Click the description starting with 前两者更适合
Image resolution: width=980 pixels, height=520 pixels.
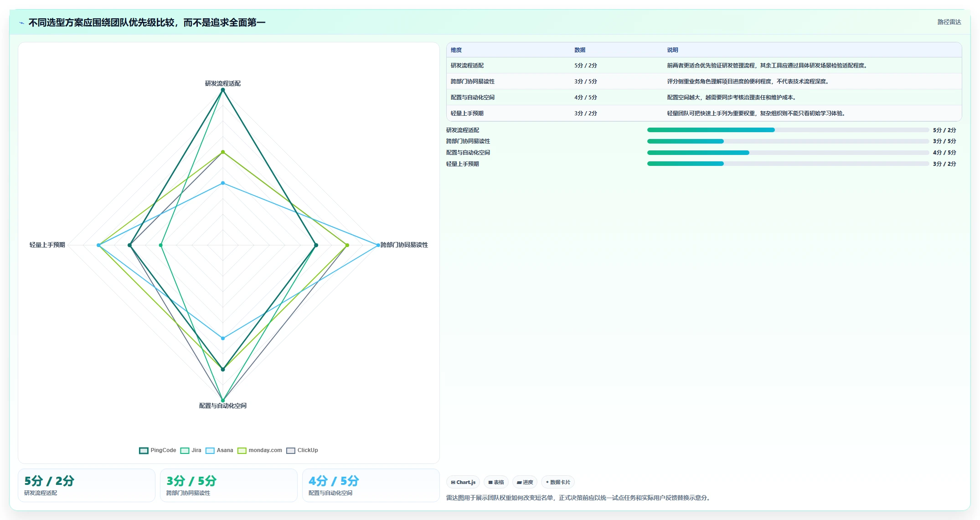(x=767, y=66)
